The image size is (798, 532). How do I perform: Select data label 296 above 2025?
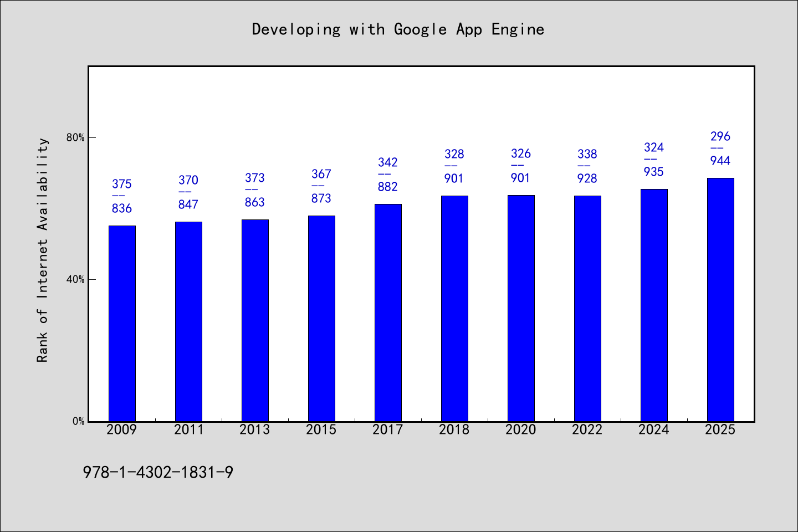(720, 136)
